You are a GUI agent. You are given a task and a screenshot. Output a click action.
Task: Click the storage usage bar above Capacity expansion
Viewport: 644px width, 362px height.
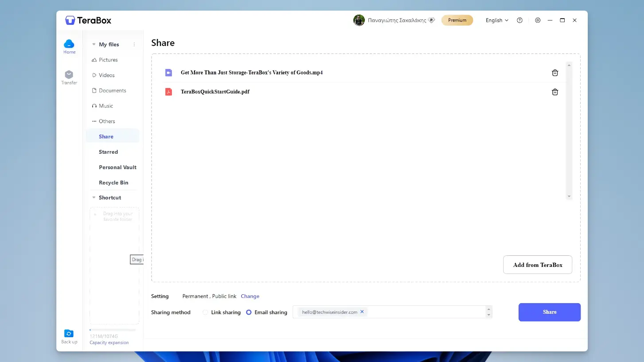coord(113,330)
